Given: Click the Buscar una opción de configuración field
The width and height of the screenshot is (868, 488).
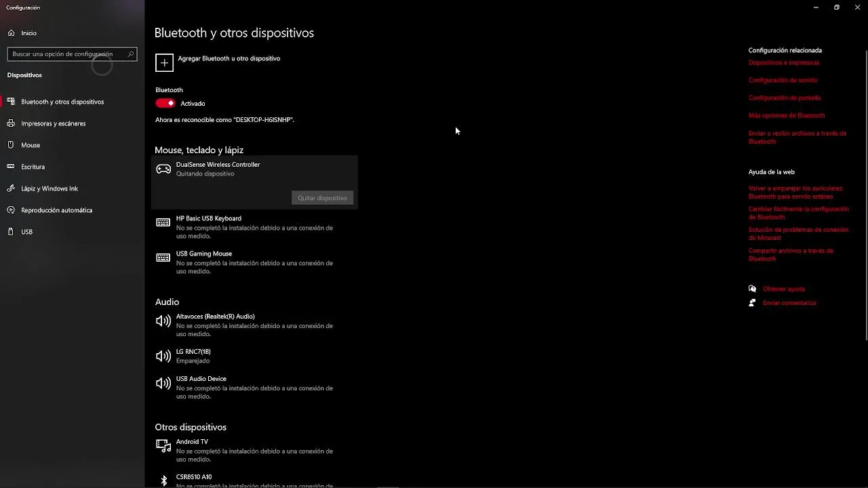Looking at the screenshot, I should point(72,54).
